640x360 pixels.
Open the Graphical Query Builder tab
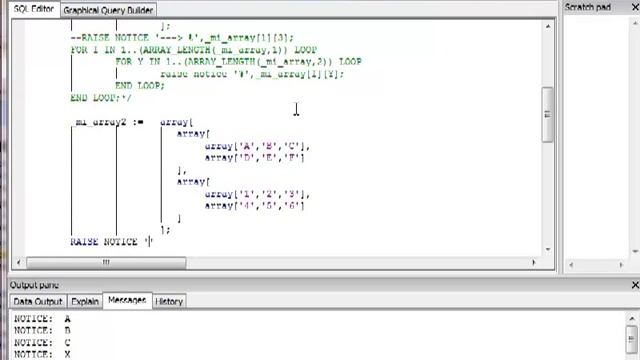(108, 10)
